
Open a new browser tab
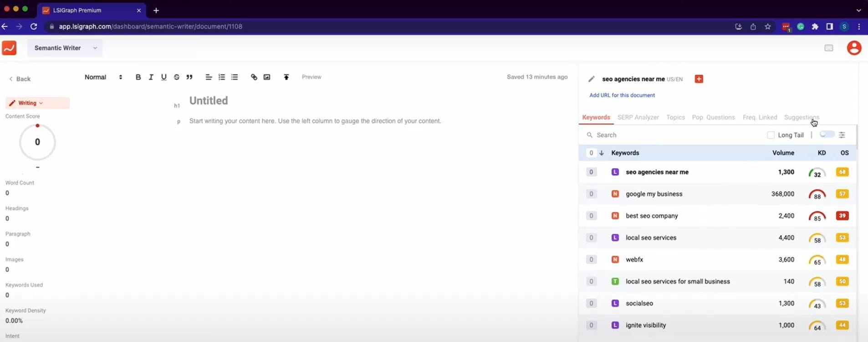(x=156, y=10)
